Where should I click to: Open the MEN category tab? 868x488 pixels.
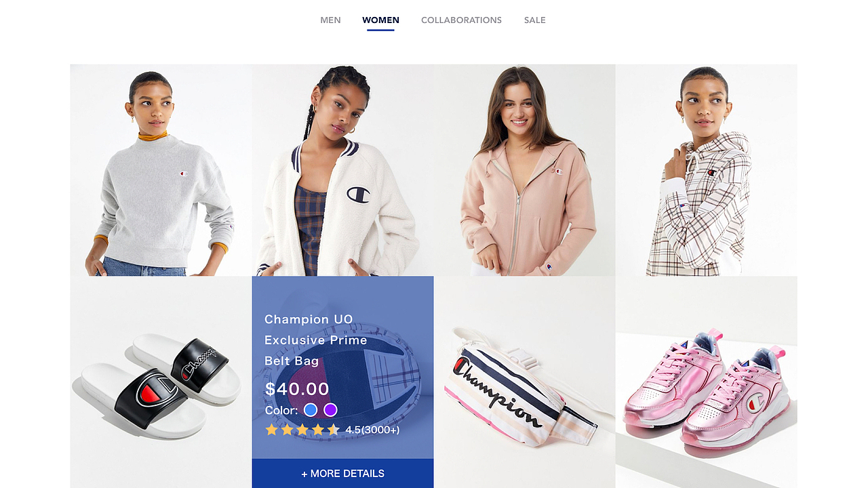pos(330,20)
